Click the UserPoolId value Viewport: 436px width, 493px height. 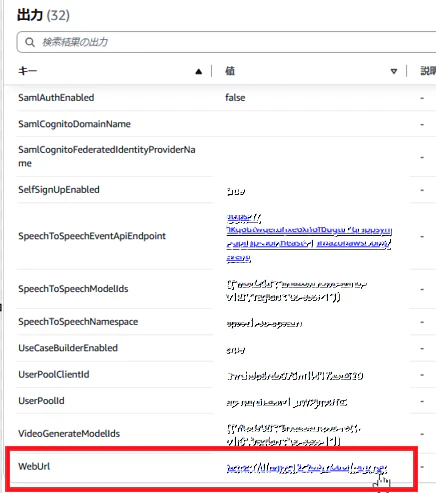click(x=287, y=402)
